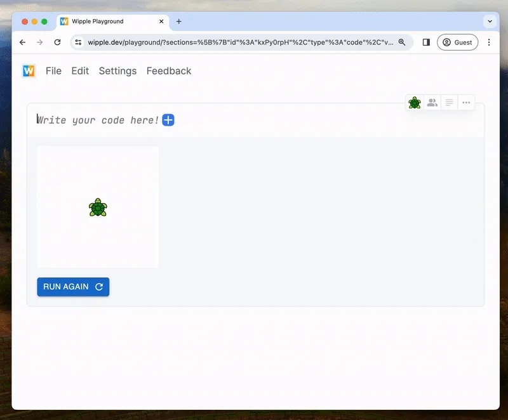This screenshot has width=508, height=420.
Task: Open the Chrome three-dot menu
Action: point(489,43)
